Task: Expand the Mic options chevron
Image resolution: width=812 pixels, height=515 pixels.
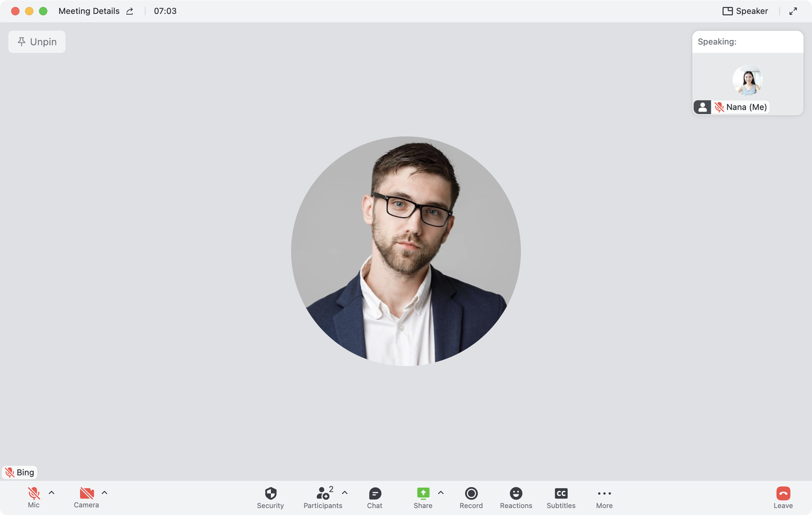Action: (52, 492)
